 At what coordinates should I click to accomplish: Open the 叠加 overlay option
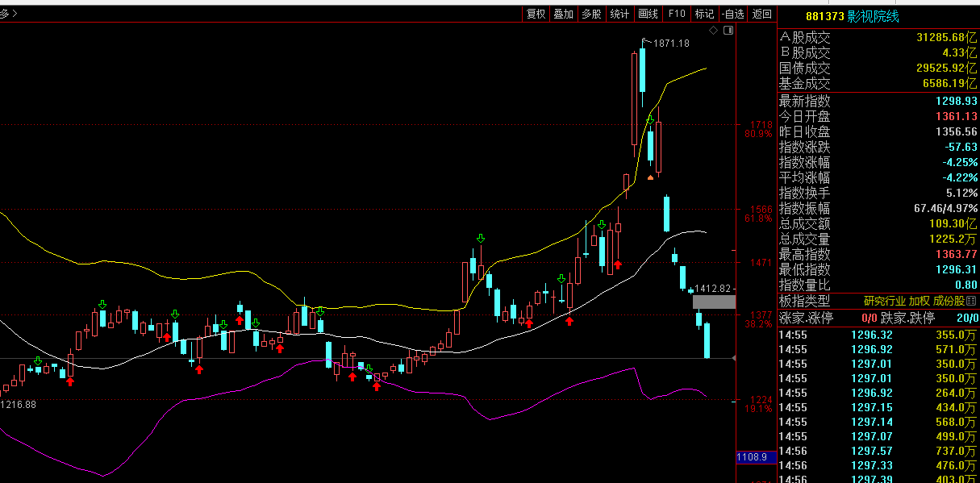(563, 14)
